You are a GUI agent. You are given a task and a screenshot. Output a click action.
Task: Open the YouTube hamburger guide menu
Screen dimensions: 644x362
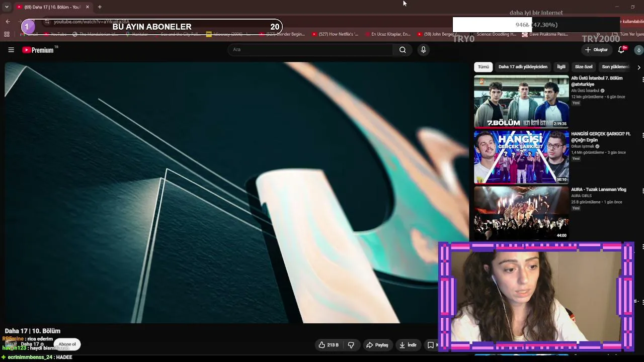pyautogui.click(x=11, y=50)
